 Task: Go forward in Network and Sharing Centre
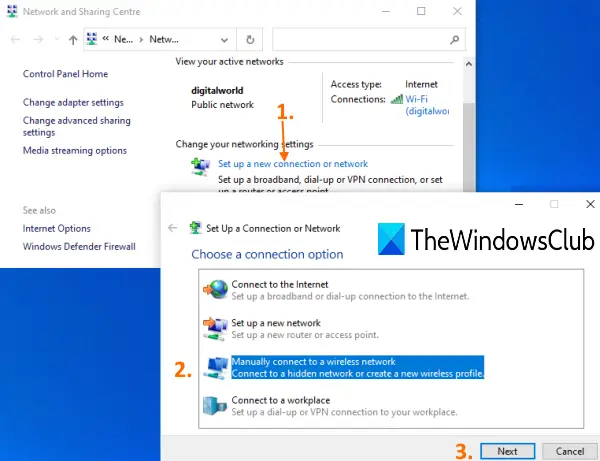[38, 39]
